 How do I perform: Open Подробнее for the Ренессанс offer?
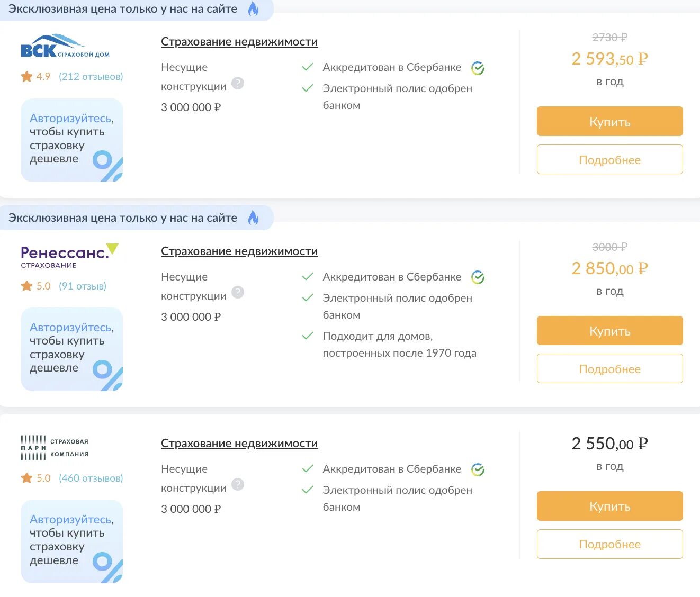point(609,369)
